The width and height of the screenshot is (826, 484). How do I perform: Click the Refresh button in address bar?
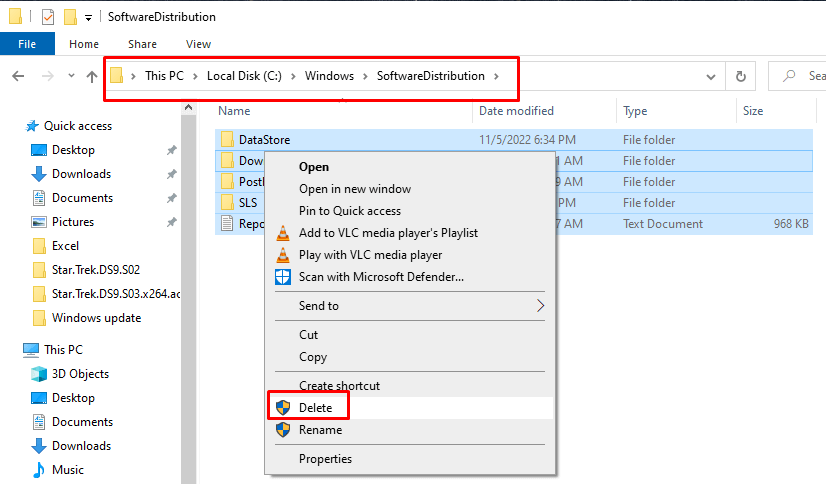coord(740,76)
